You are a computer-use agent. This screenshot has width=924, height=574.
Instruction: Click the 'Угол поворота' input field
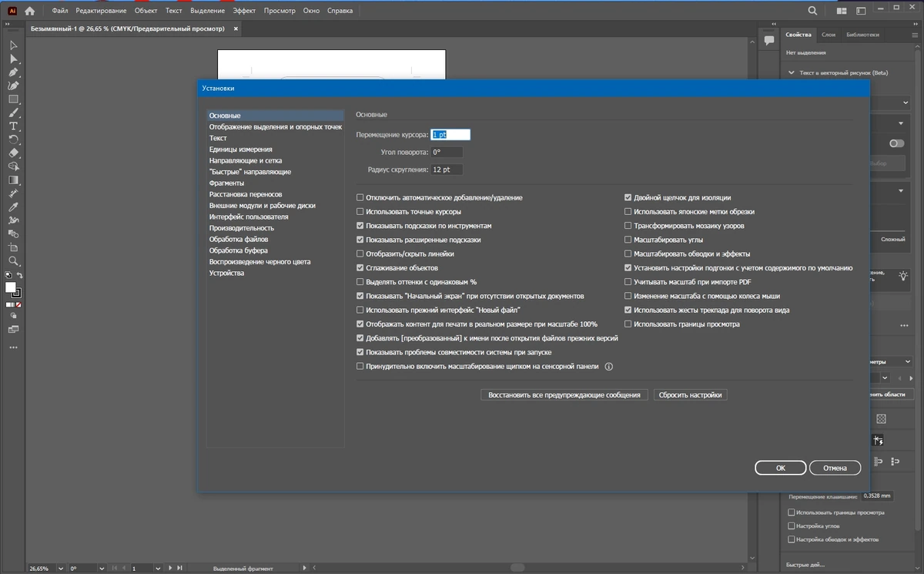[447, 153]
